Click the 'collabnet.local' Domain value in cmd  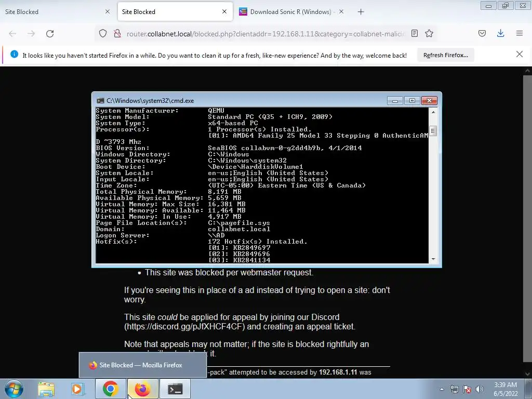pyautogui.click(x=239, y=229)
